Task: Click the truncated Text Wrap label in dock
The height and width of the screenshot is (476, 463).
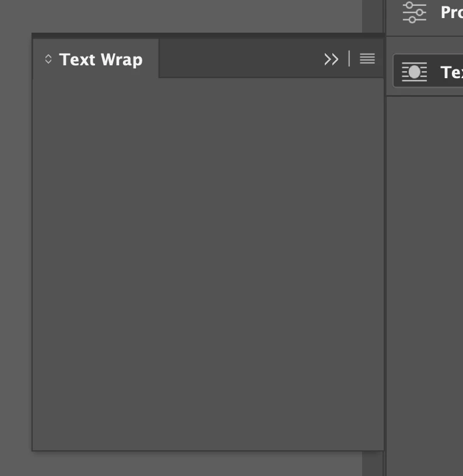Action: click(x=452, y=72)
